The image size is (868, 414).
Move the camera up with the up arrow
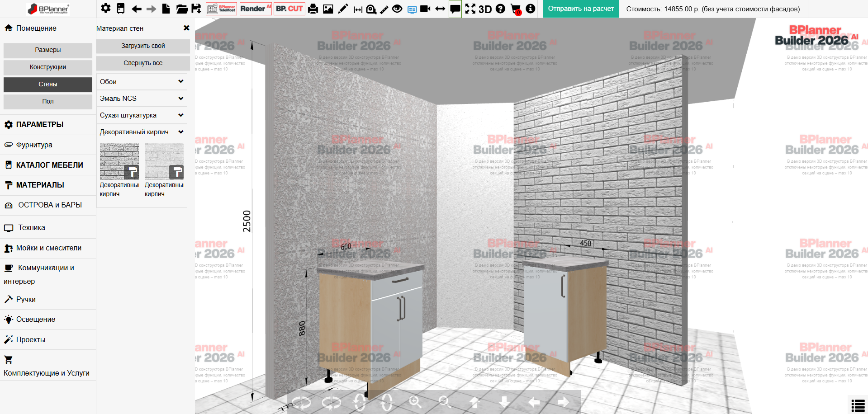[x=474, y=402]
